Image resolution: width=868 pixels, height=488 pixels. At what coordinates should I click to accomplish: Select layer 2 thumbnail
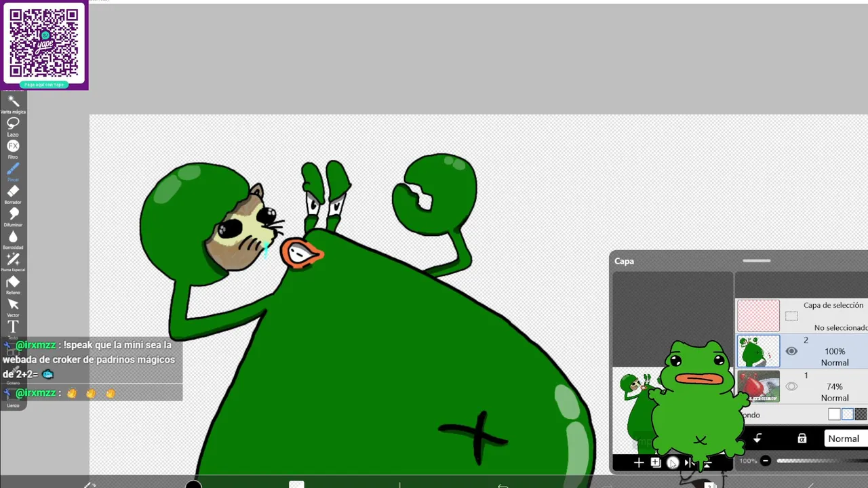click(758, 351)
